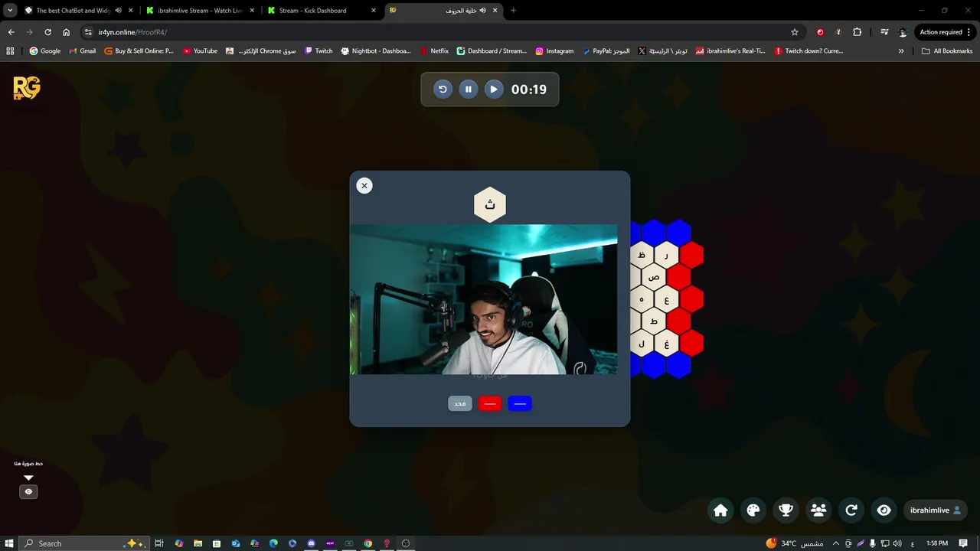Click the gray neutral button in the popup
Viewport: 980px width, 551px height.
[460, 403]
